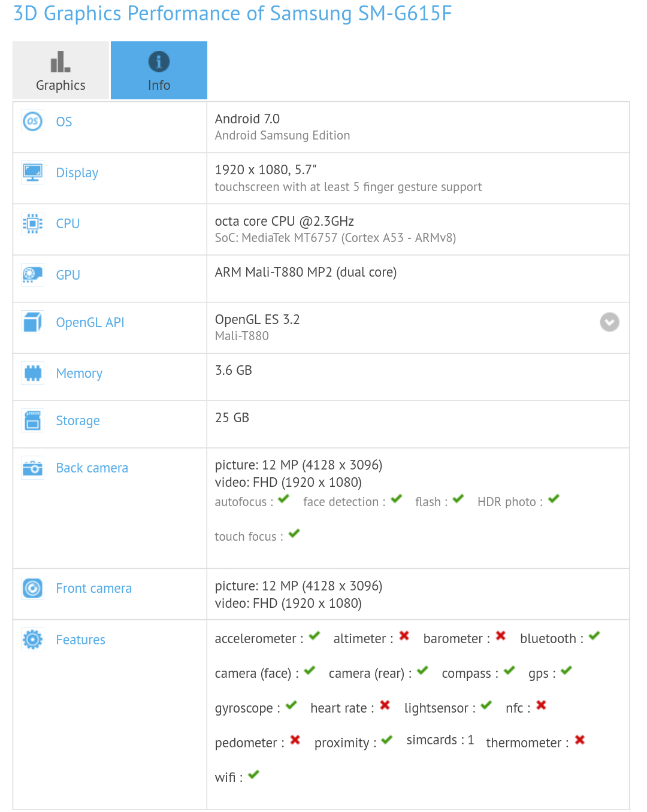Click the face detection green checkmark
Viewport: 647px width, 812px height.
click(x=397, y=499)
